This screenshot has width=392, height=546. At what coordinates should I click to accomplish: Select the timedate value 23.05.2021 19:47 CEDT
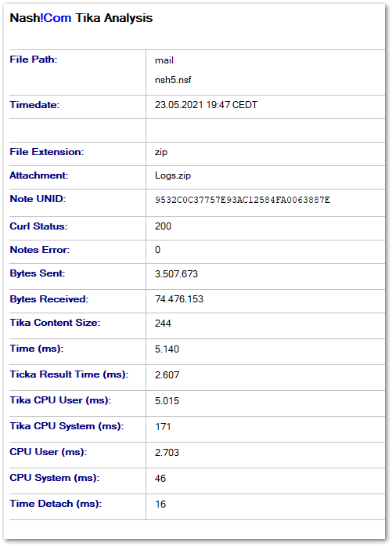point(206,105)
